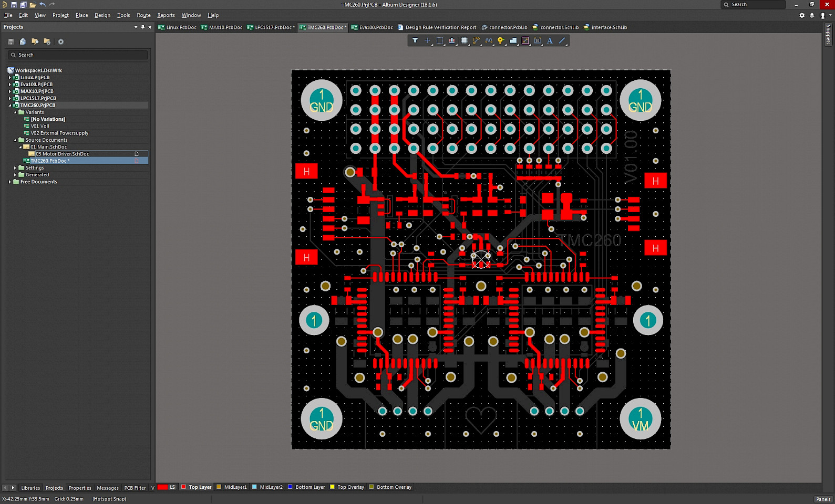The height and width of the screenshot is (504, 835).
Task: Open the Reports menu
Action: (x=166, y=15)
